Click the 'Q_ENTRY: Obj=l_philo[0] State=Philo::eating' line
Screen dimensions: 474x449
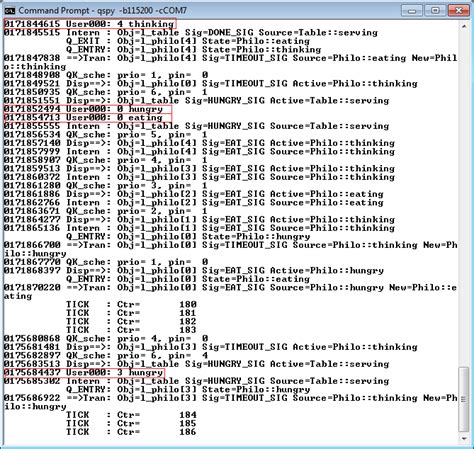tap(188, 279)
